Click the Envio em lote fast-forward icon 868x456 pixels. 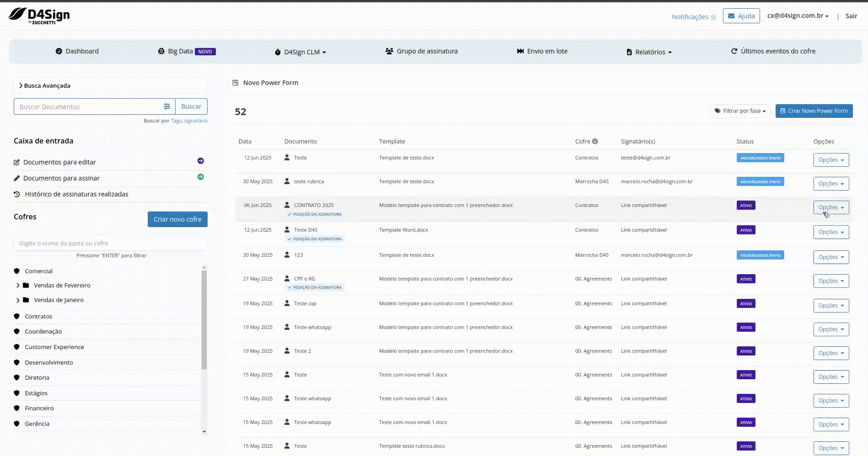pos(520,51)
